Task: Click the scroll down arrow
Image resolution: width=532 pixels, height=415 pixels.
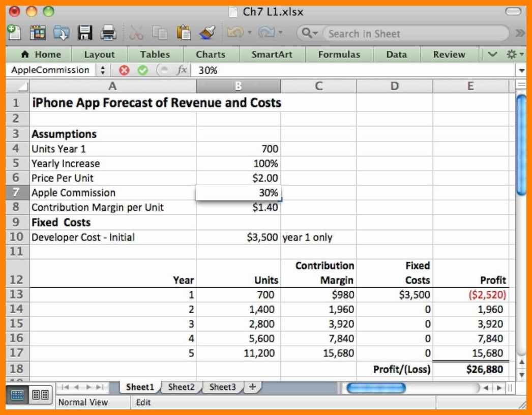Action: click(522, 375)
